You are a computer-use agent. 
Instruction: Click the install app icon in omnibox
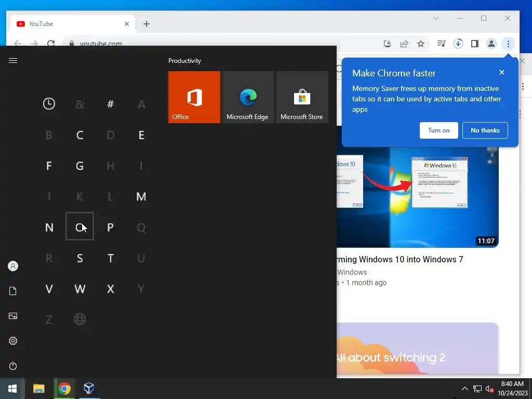[387, 44]
